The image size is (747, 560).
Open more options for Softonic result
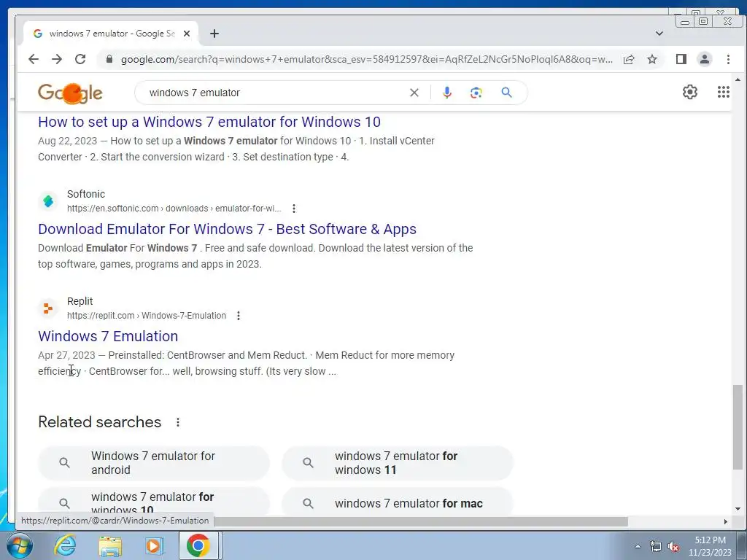[294, 209]
